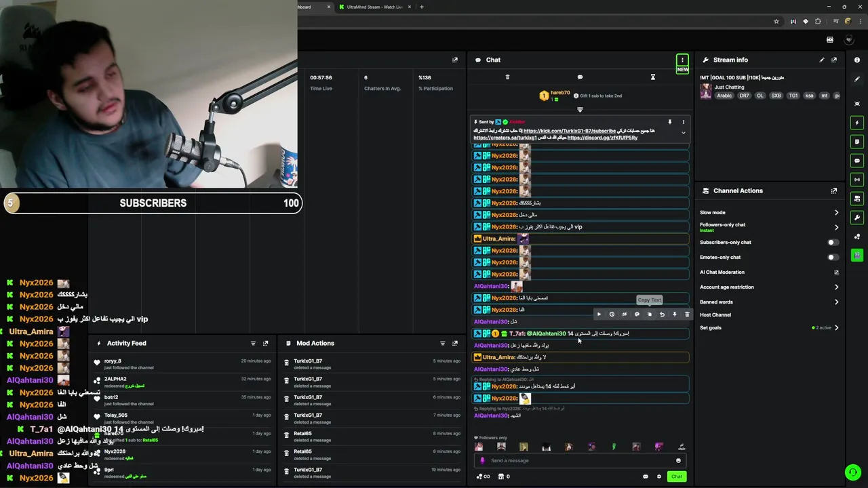Open kick.com subscribe link in pinned message
The image size is (868, 488).
point(570,131)
